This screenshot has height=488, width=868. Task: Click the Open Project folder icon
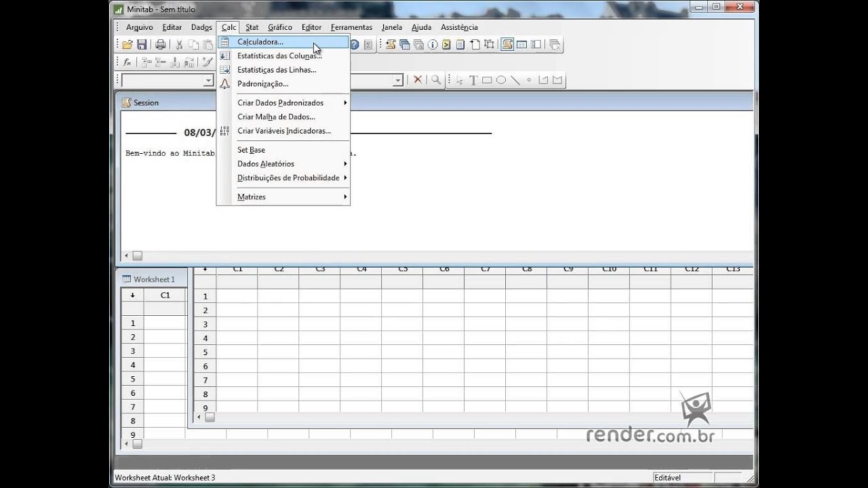127,45
